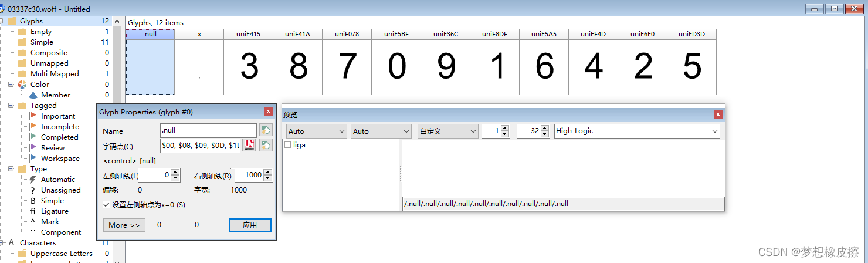This screenshot has width=868, height=263.
Task: Uncheck the set left bearing point x=0 checkbox
Action: pos(106,205)
